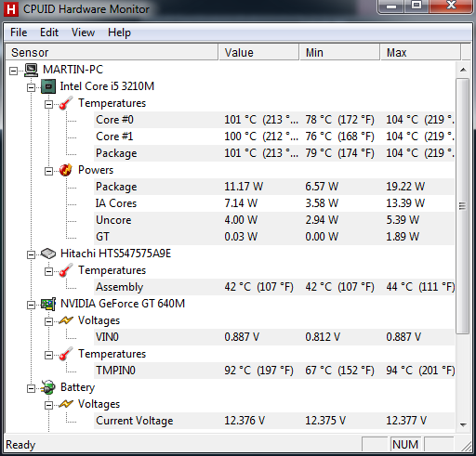This screenshot has height=456, width=476.
Task: Collapse the MARTIN-PC root node
Action: [13, 72]
